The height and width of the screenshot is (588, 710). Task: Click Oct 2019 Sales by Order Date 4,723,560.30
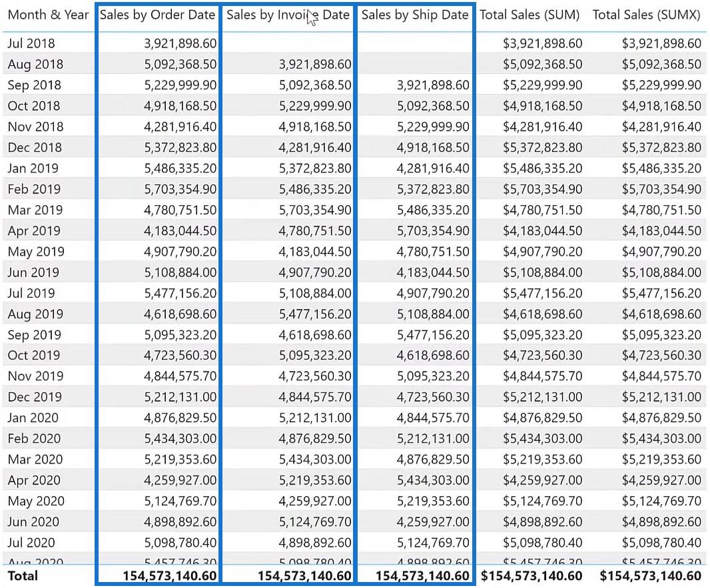point(180,356)
